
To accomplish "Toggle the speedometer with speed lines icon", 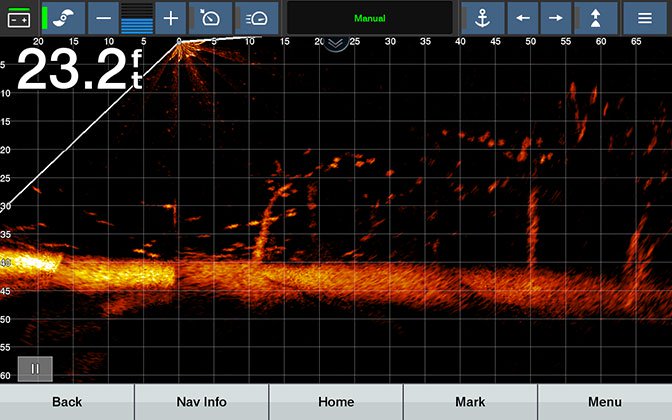I will click(257, 18).
